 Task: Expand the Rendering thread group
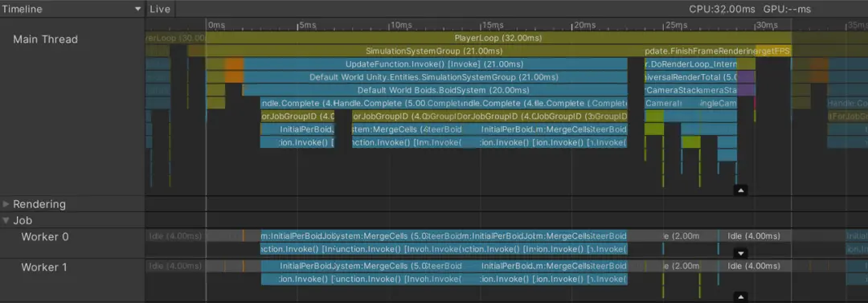click(6, 204)
